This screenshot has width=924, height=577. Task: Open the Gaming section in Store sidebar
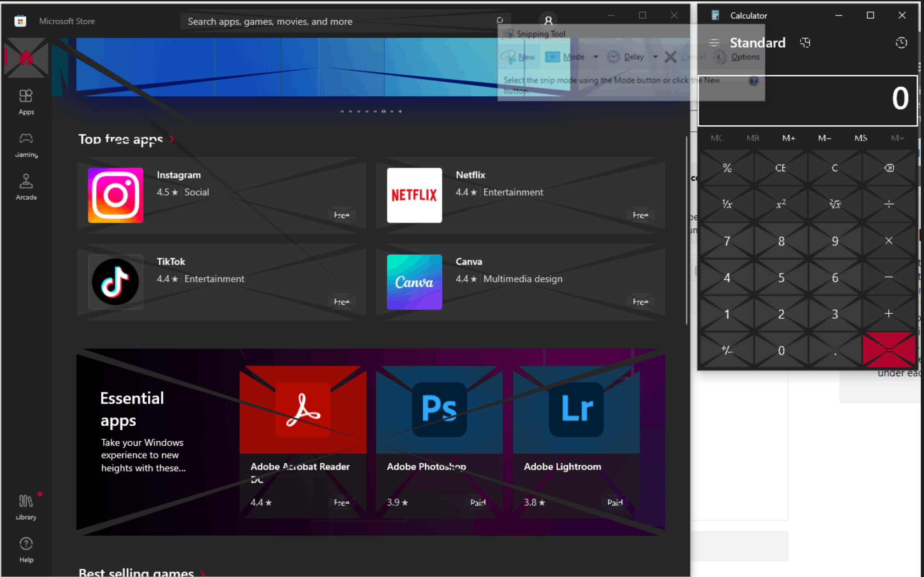26,145
